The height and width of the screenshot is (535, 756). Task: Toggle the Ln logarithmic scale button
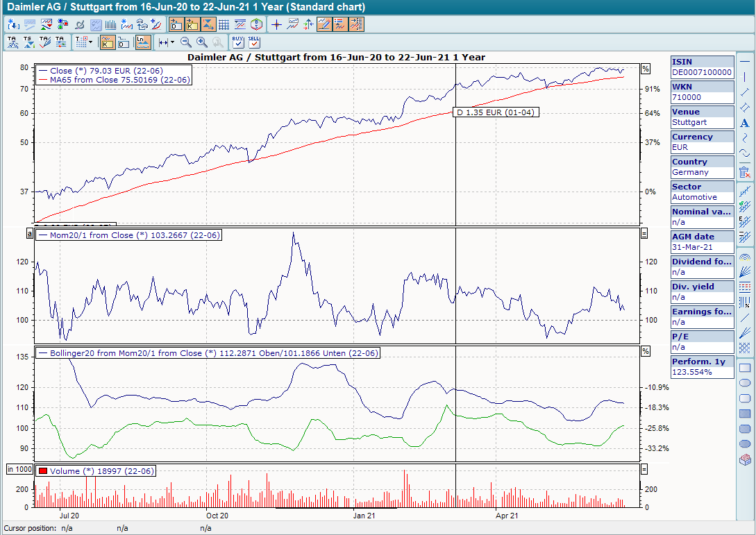pos(142,42)
